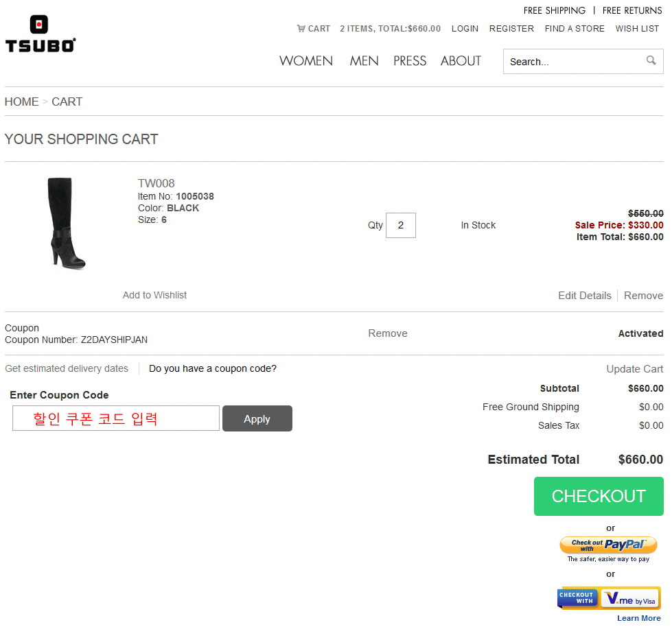Expand 'Do you have a coupon code?'

(213, 368)
